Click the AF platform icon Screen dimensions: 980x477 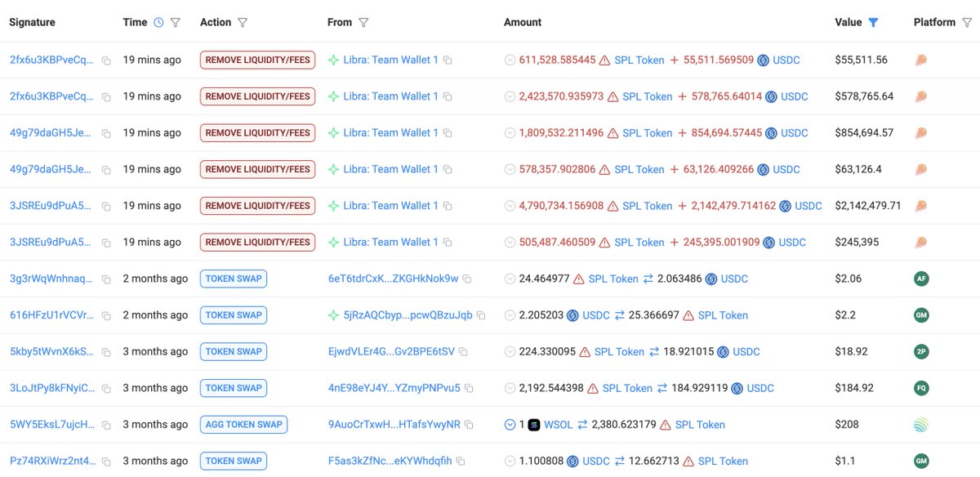click(x=921, y=279)
